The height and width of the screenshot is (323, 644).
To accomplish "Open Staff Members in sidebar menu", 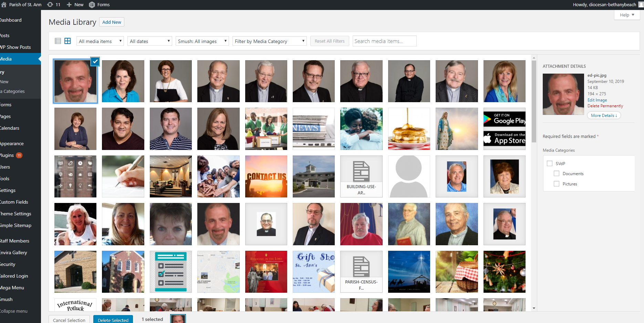I will click(x=15, y=241).
